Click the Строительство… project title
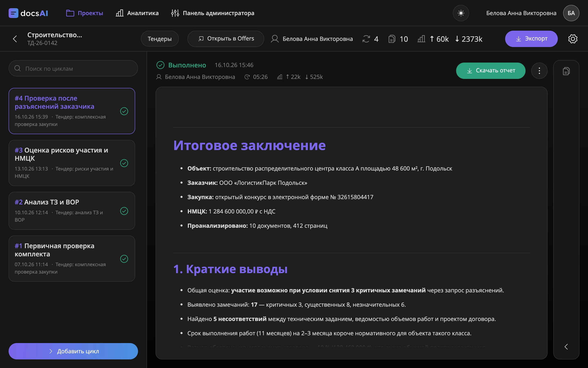 tap(55, 35)
